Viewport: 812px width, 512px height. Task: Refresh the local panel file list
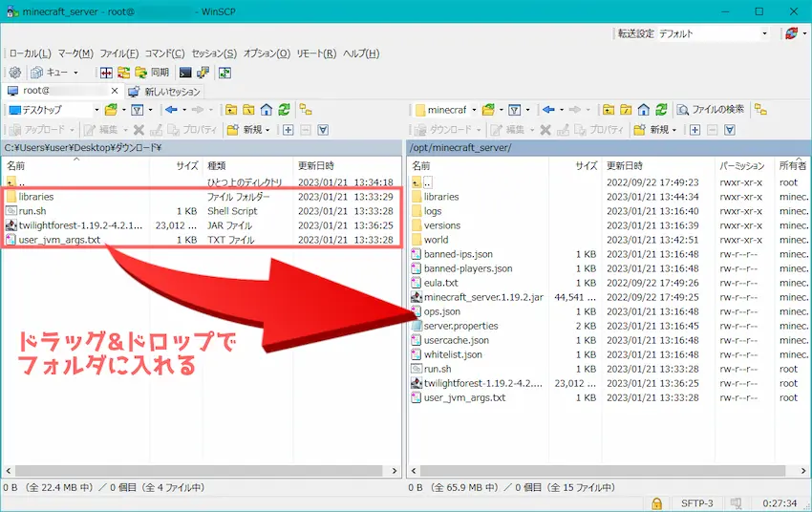pyautogui.click(x=284, y=110)
